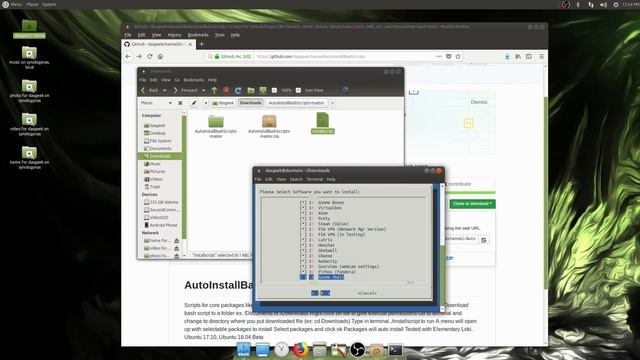Image resolution: width=640 pixels, height=360 pixels.
Task: Open the History menu in Firefox
Action: [174, 35]
